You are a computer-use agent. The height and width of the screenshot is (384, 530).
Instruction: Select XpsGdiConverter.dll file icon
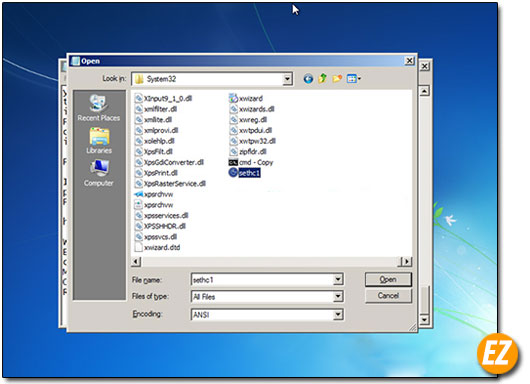tap(139, 162)
